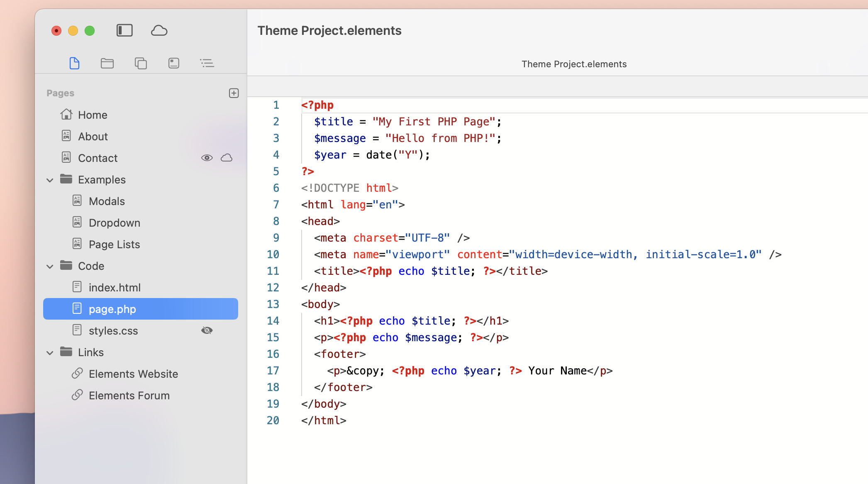Click code line 11 with title tag
Image resolution: width=868 pixels, height=484 pixels.
[x=431, y=271]
